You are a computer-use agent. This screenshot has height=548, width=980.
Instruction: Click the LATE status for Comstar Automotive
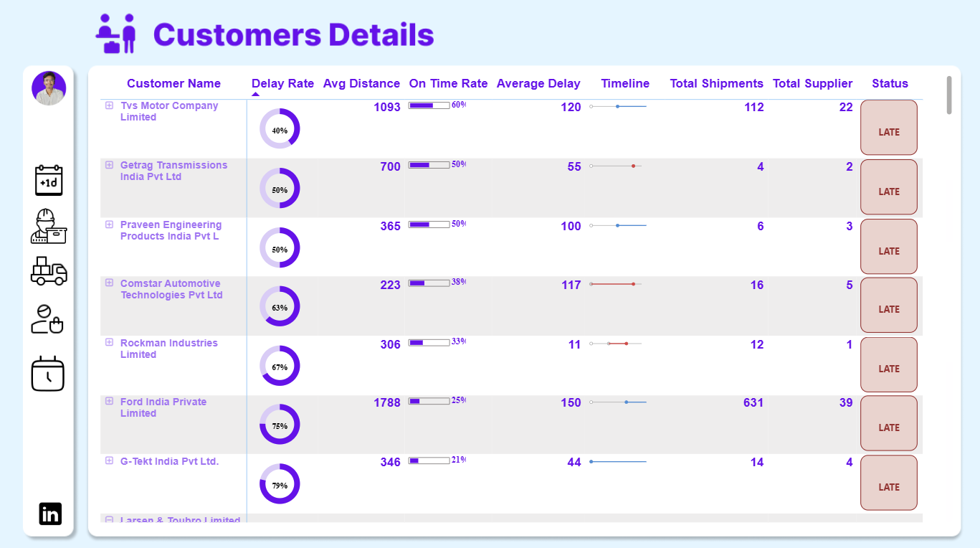tap(889, 306)
